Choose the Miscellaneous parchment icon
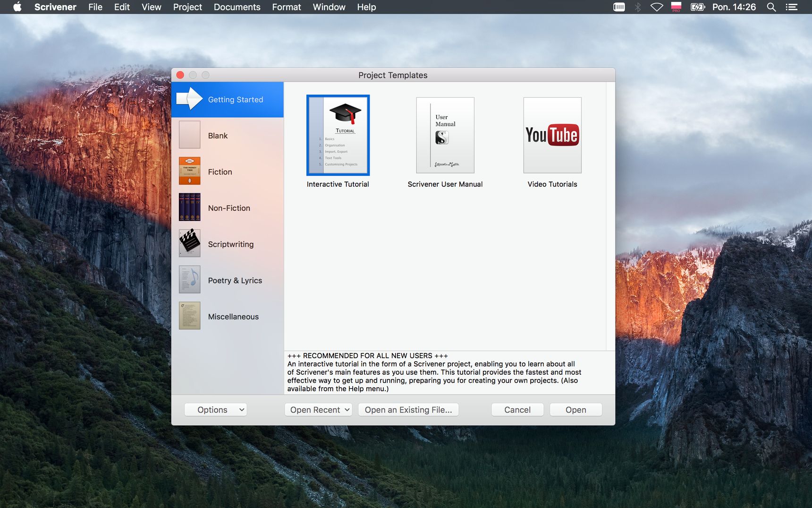Image resolution: width=812 pixels, height=508 pixels. tap(189, 316)
